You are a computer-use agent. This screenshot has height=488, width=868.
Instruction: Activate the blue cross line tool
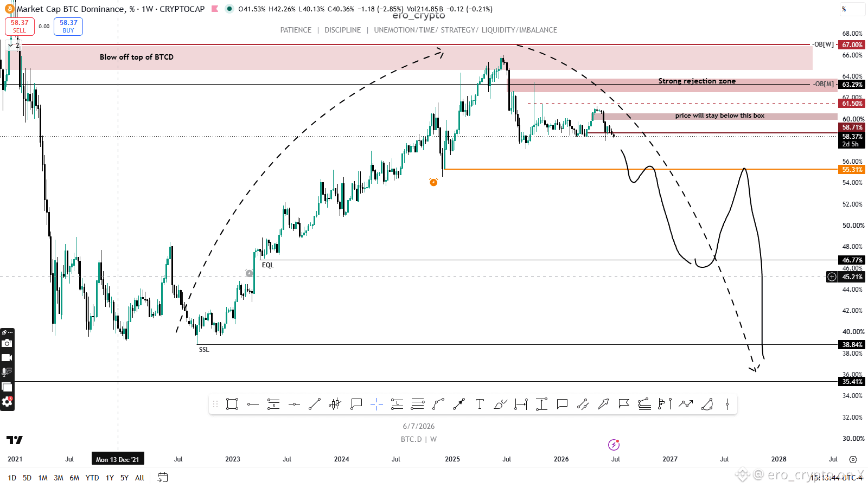tap(376, 404)
